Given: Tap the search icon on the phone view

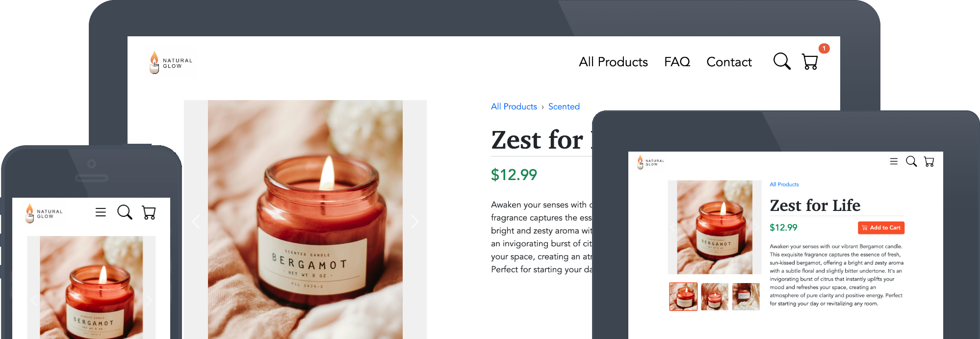Looking at the screenshot, I should point(125,212).
